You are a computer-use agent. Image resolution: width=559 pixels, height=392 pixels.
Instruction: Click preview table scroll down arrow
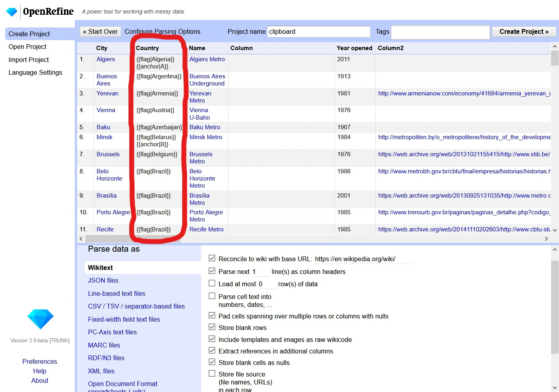pyautogui.click(x=555, y=230)
